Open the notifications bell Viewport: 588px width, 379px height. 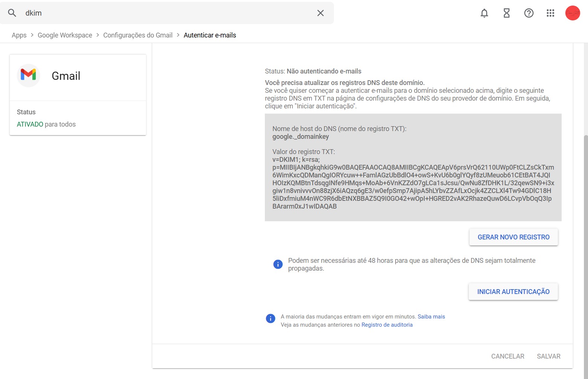484,13
